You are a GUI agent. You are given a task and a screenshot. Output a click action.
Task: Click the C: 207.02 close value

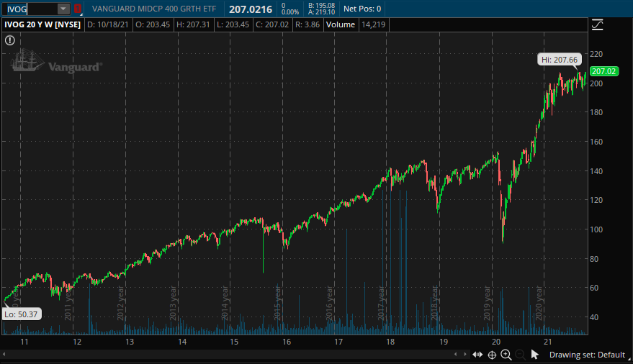point(272,24)
